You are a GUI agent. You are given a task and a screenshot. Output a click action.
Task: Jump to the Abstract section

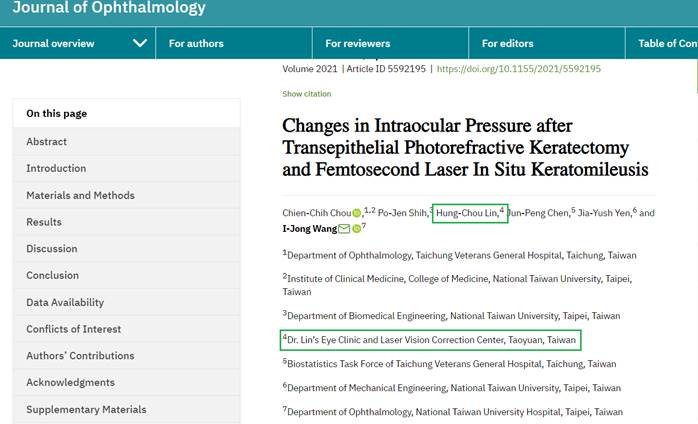pos(46,142)
